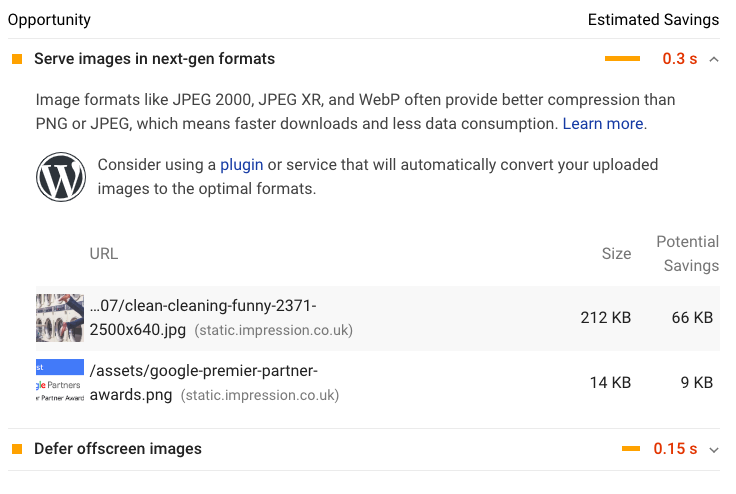Click the Defer offscreen images title
736x494 pixels.
click(x=118, y=449)
